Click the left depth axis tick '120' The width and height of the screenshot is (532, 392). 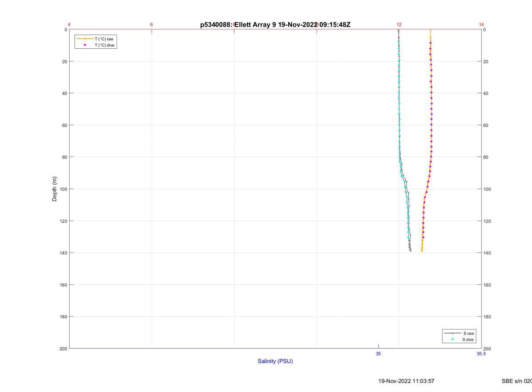(x=63, y=221)
